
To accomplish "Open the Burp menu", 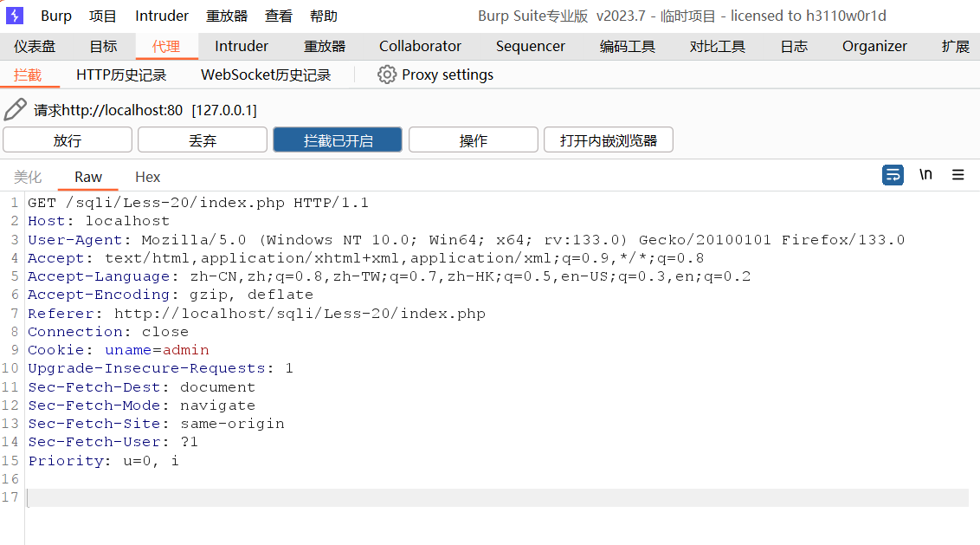I will click(56, 16).
